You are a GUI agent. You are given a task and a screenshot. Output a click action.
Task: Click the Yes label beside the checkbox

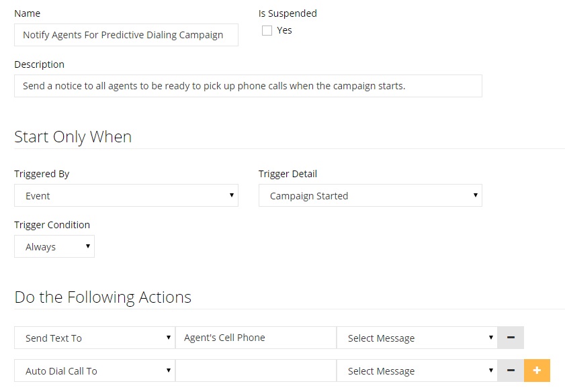click(284, 30)
